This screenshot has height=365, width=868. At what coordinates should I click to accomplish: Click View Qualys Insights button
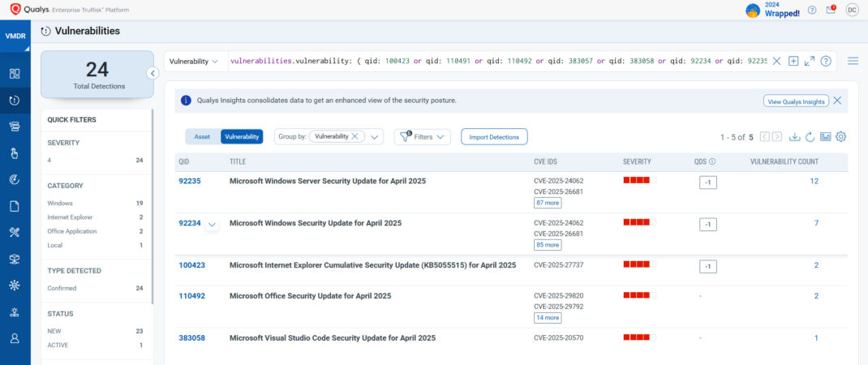(796, 101)
